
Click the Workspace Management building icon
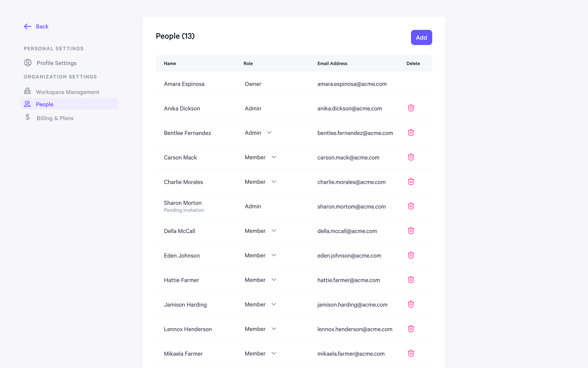click(27, 91)
